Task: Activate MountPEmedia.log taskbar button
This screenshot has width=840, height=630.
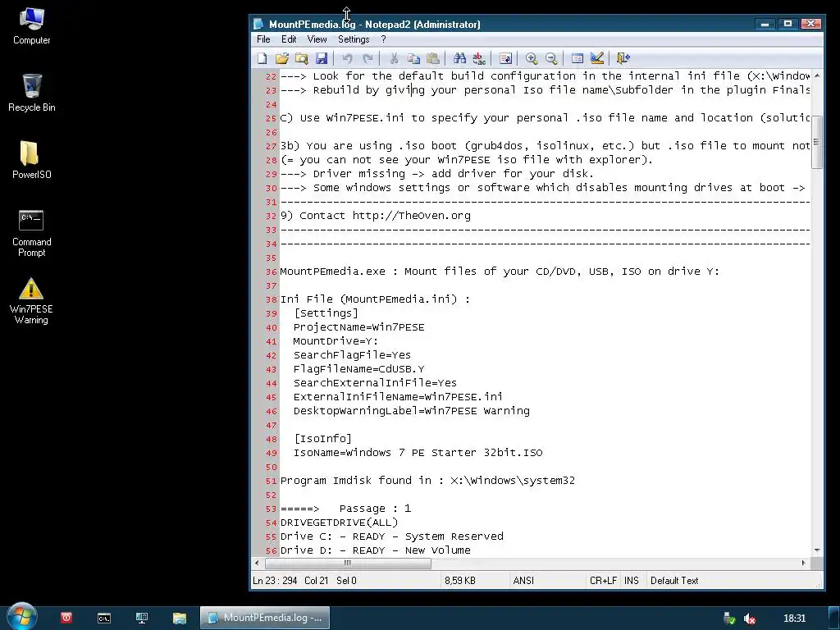Action: 265,618
